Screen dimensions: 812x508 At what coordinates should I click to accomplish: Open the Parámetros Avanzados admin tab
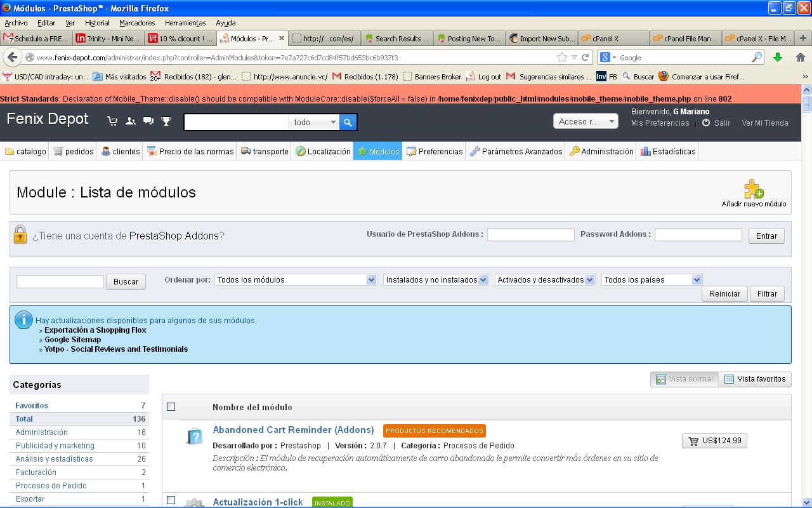click(516, 152)
